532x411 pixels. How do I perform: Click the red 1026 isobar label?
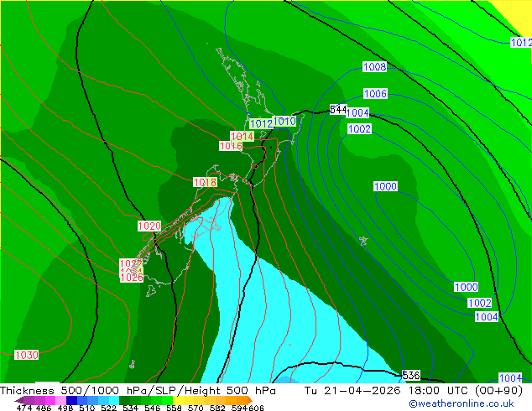tap(132, 278)
